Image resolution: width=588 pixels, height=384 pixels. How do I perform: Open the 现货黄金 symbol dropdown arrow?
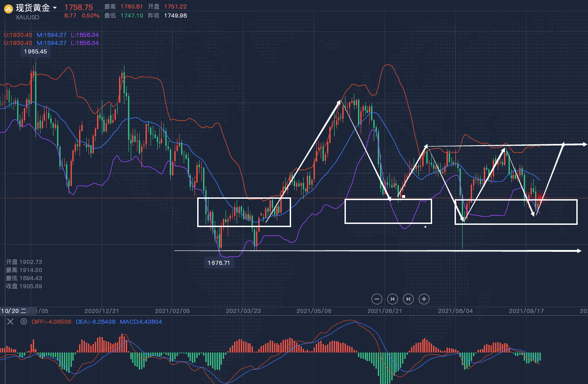(x=55, y=8)
